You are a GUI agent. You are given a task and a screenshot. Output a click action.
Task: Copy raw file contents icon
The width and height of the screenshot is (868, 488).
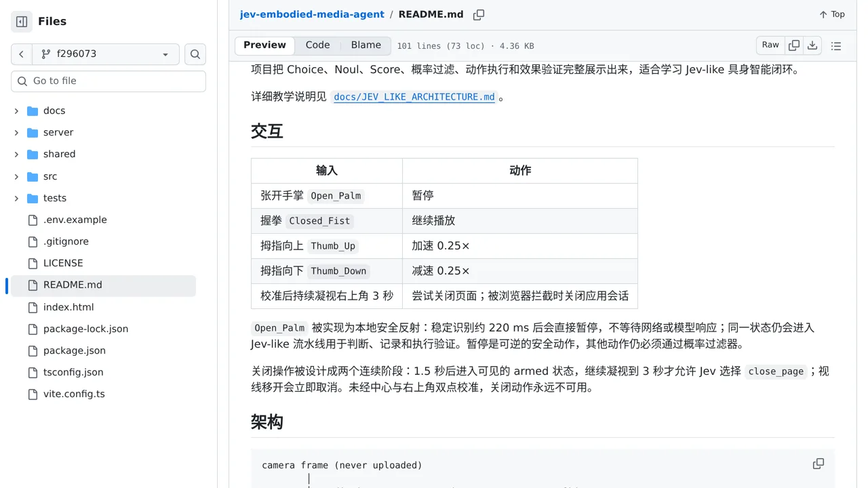tap(794, 45)
